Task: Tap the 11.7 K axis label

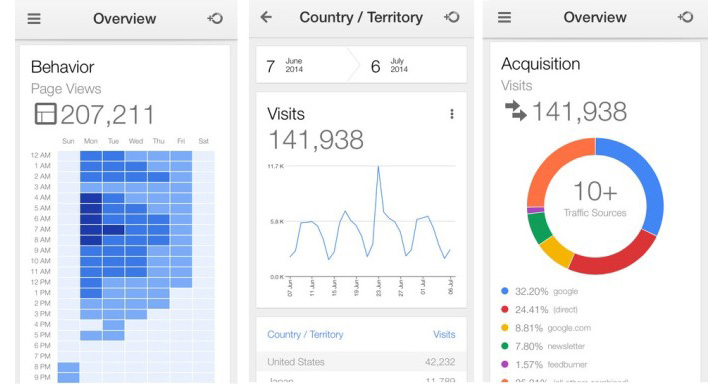Action: 276,166
